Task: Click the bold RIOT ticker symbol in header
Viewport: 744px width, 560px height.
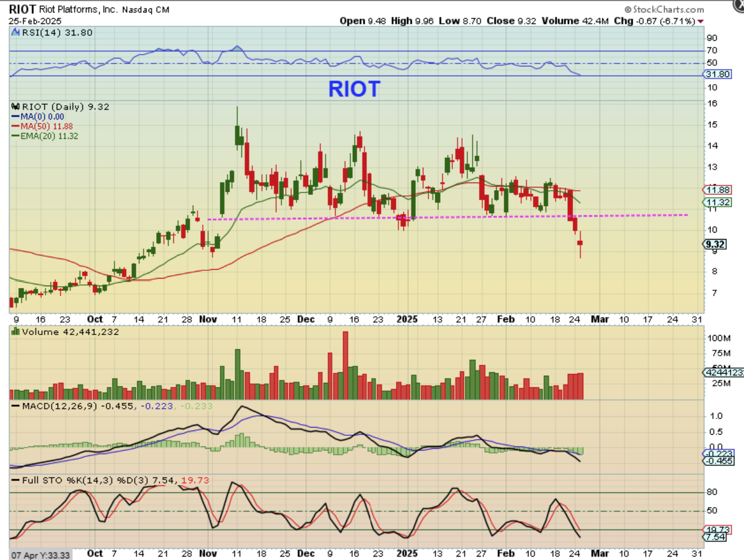Action: (x=23, y=10)
